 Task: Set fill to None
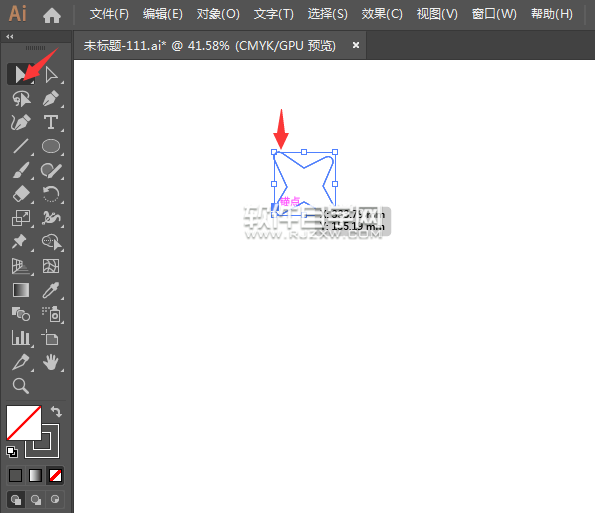click(x=55, y=475)
